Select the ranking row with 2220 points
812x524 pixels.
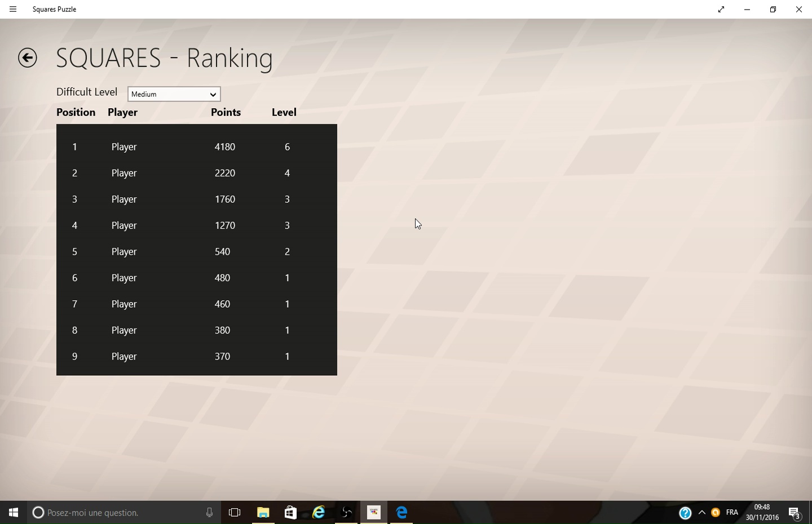click(x=196, y=173)
